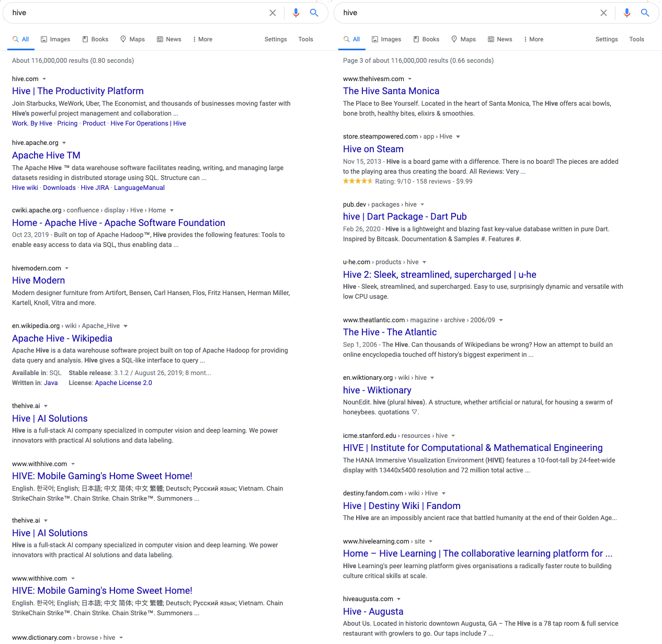Expand the dropdown arrow next to icme.stanford.edu breadcrumb
This screenshot has width=662, height=644.
tap(453, 436)
